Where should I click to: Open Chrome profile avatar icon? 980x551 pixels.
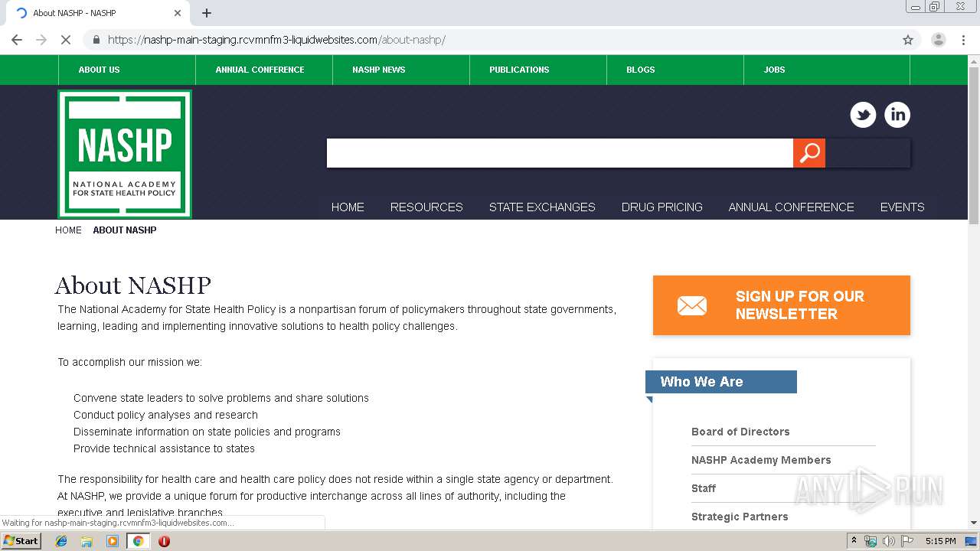938,40
